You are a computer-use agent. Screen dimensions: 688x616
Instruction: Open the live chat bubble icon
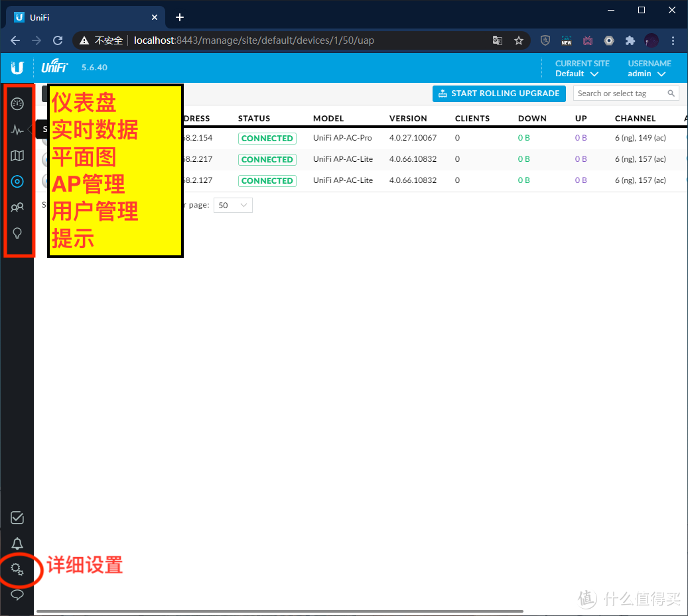point(17,595)
